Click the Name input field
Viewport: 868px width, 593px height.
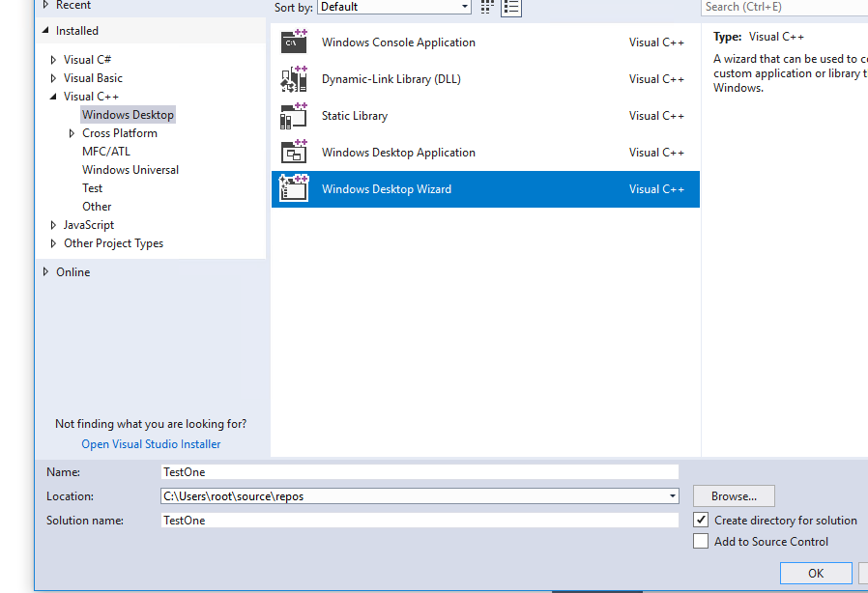(420, 472)
